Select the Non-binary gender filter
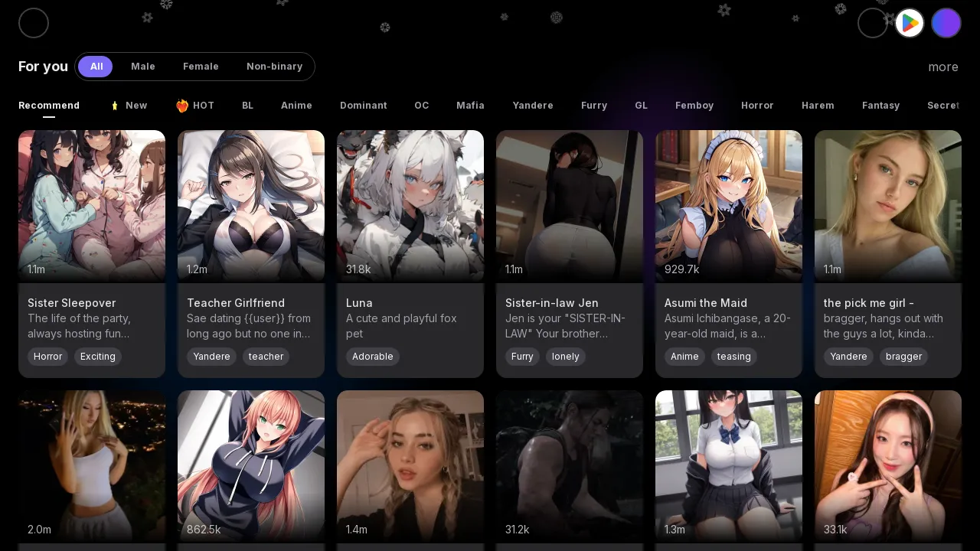The image size is (980, 551). (274, 67)
